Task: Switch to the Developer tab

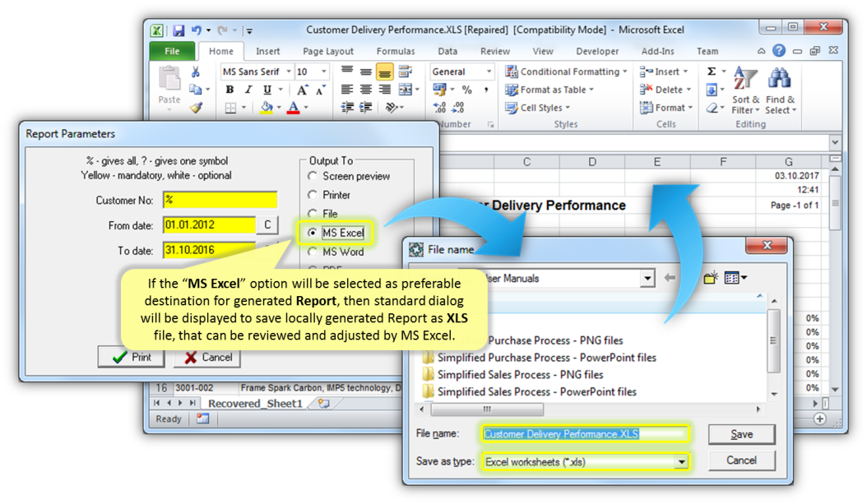Action: tap(597, 51)
